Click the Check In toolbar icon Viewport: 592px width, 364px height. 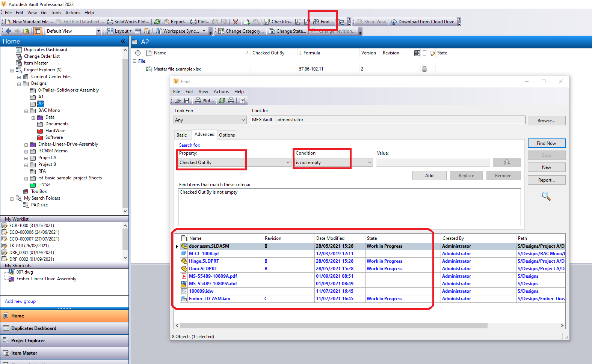267,22
